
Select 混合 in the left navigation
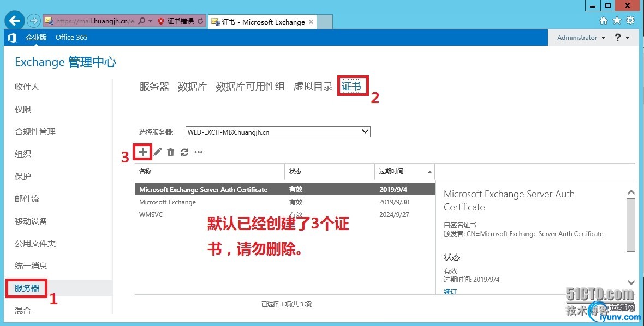22,310
